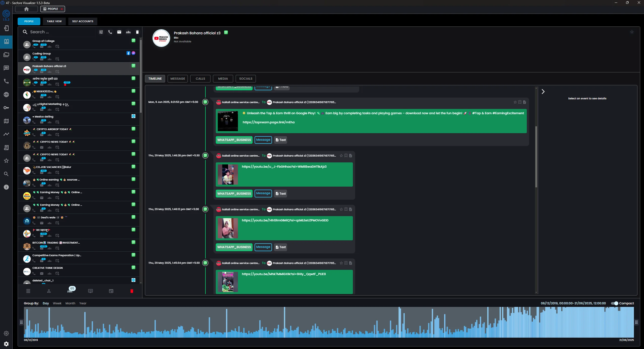Click the red delete icon below contact list
644x349 pixels.
[132, 291]
